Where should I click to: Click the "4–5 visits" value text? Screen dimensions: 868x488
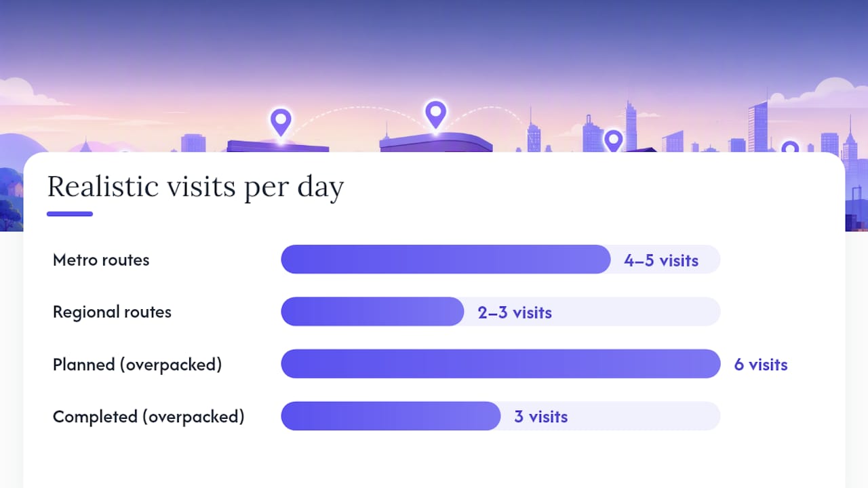(x=661, y=260)
